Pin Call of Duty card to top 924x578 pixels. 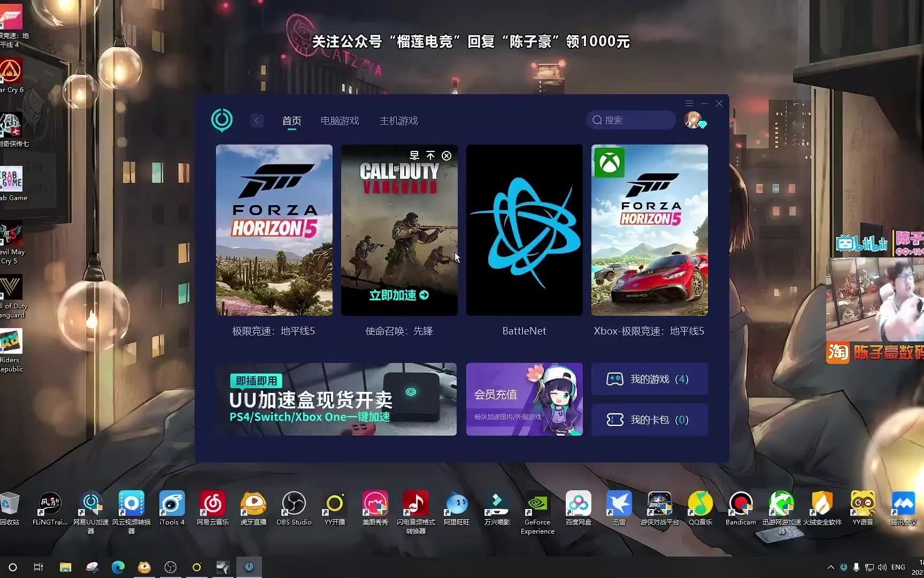[x=430, y=156]
